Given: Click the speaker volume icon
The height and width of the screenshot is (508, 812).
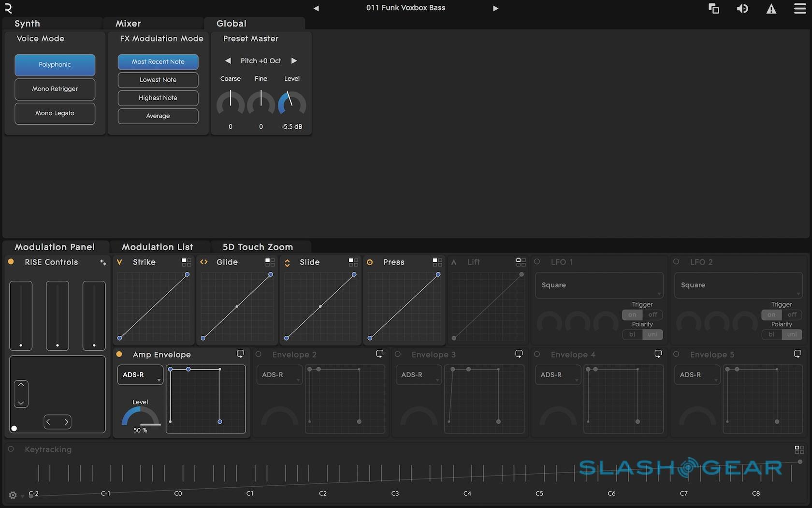Looking at the screenshot, I should coord(742,9).
